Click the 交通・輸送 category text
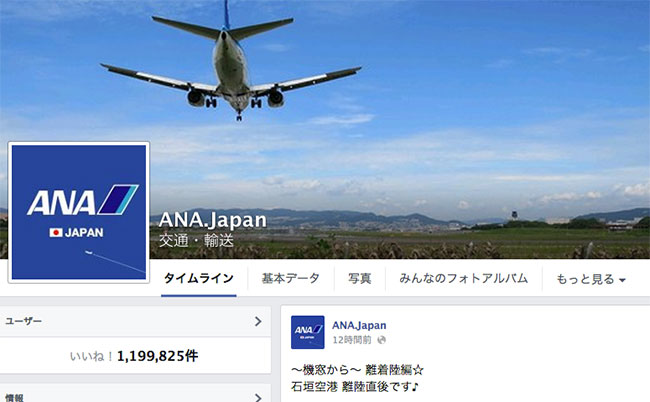 click(196, 240)
